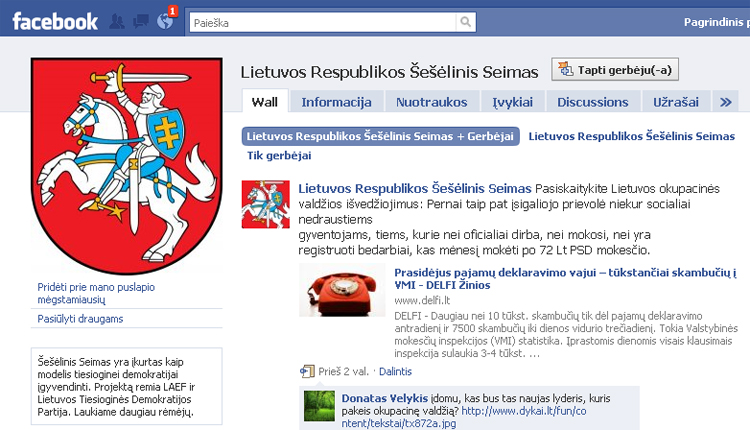The height and width of the screenshot is (430, 750).
Task: Switch to the Discussions tab
Action: click(593, 102)
